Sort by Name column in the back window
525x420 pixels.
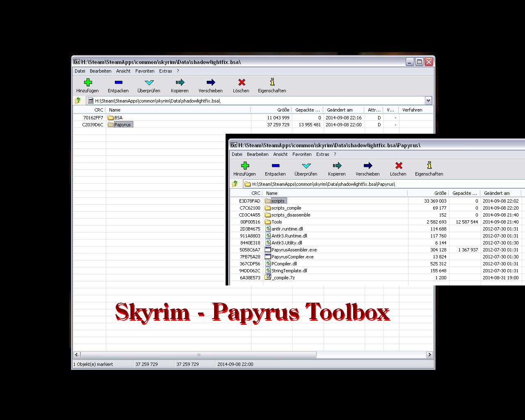tap(178, 110)
